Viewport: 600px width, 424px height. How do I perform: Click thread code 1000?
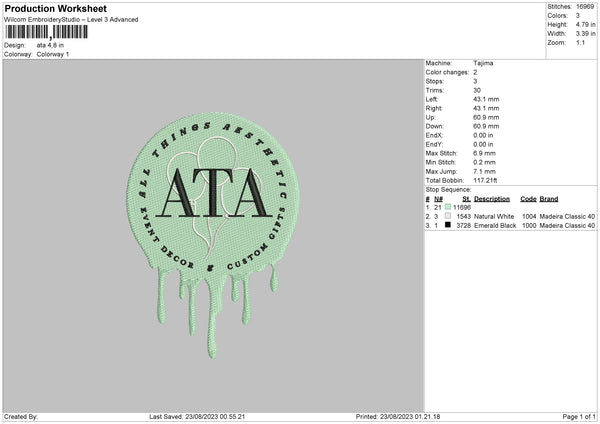(x=529, y=226)
